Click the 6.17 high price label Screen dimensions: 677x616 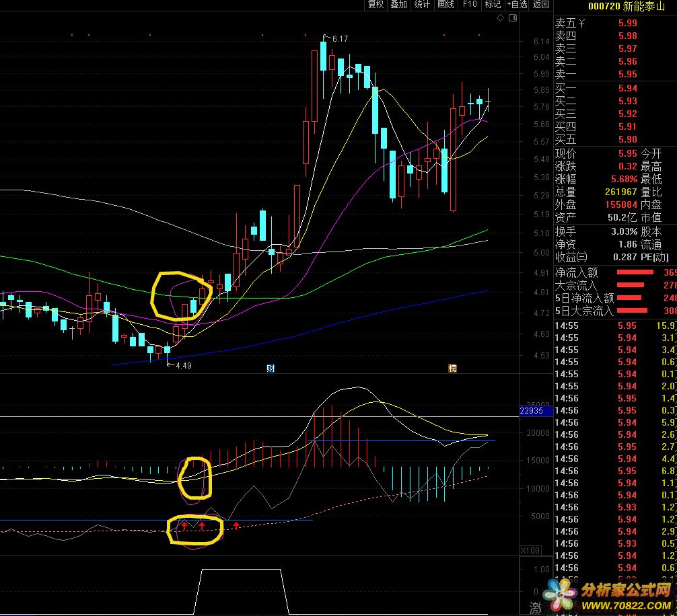pyautogui.click(x=340, y=39)
